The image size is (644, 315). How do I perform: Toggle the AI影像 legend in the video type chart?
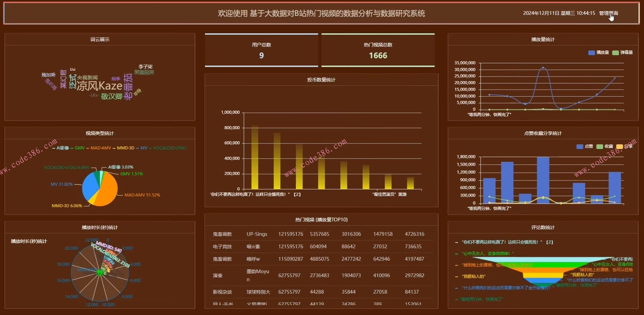(61, 148)
